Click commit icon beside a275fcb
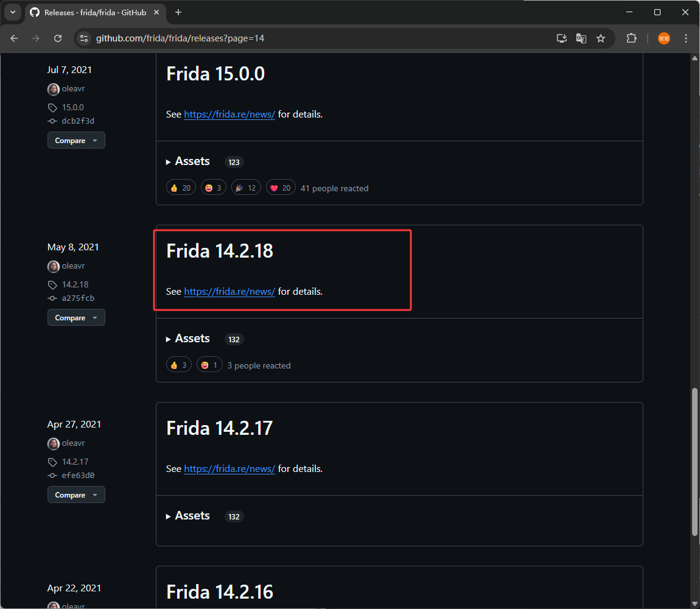 52,298
